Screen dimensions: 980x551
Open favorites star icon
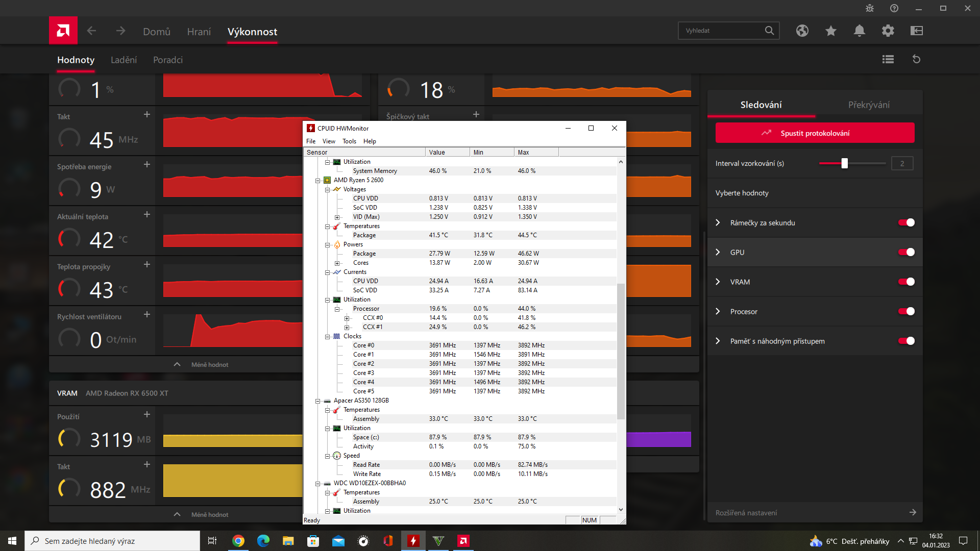click(831, 31)
